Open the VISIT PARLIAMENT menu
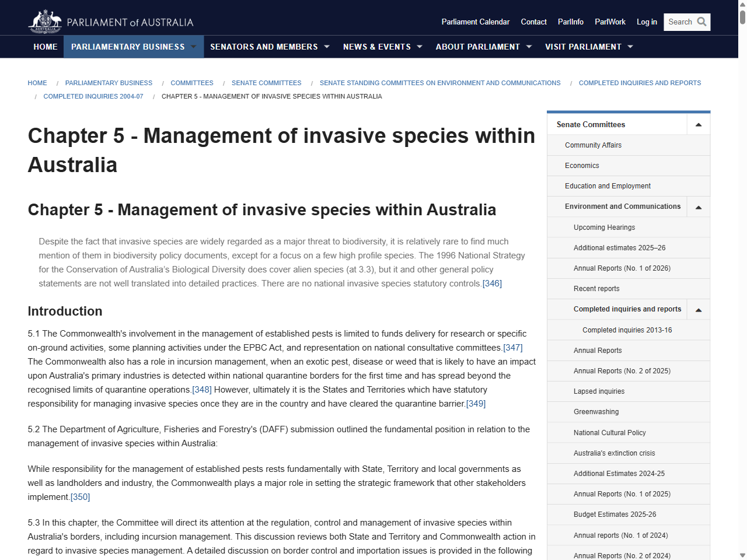The height and width of the screenshot is (560, 747). point(583,47)
